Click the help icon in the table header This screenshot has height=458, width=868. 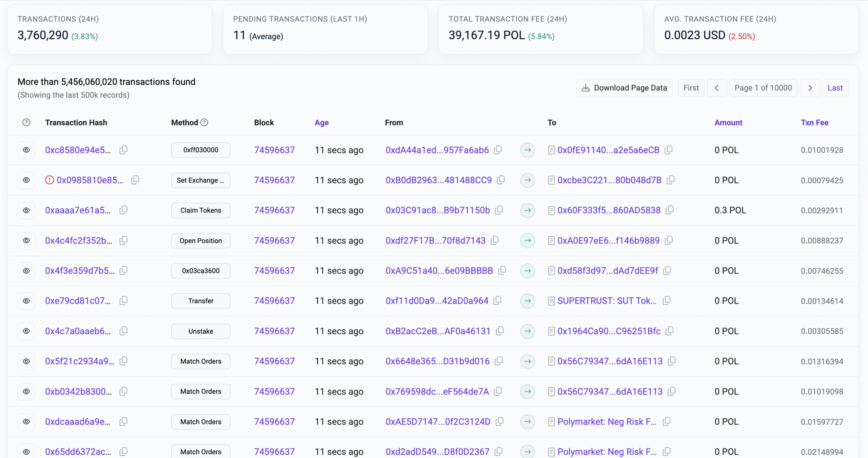[x=26, y=122]
